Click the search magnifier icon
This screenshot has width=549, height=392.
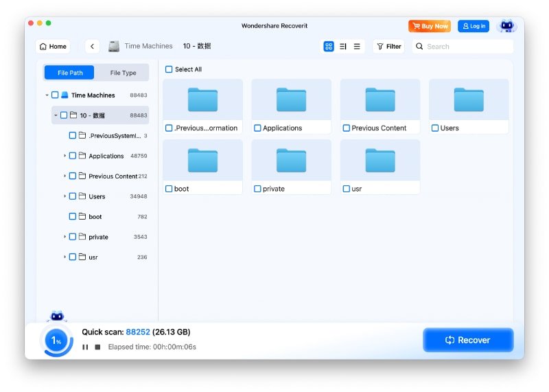[x=419, y=46]
